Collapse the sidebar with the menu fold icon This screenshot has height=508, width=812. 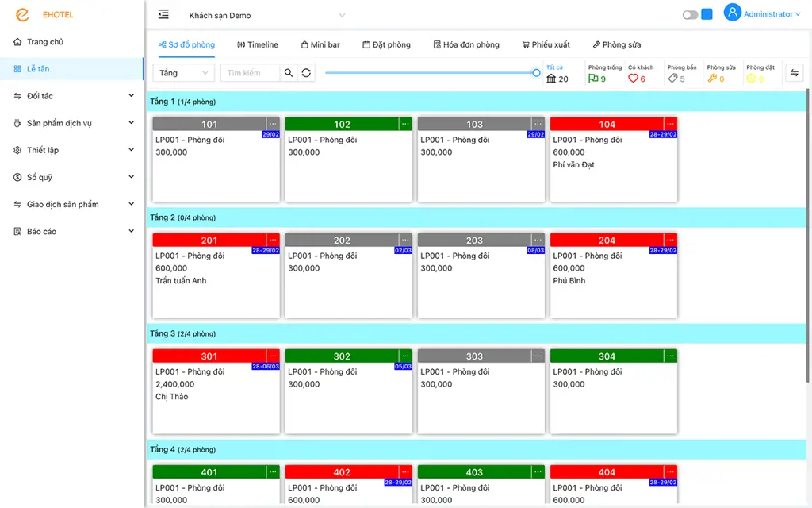pos(163,14)
